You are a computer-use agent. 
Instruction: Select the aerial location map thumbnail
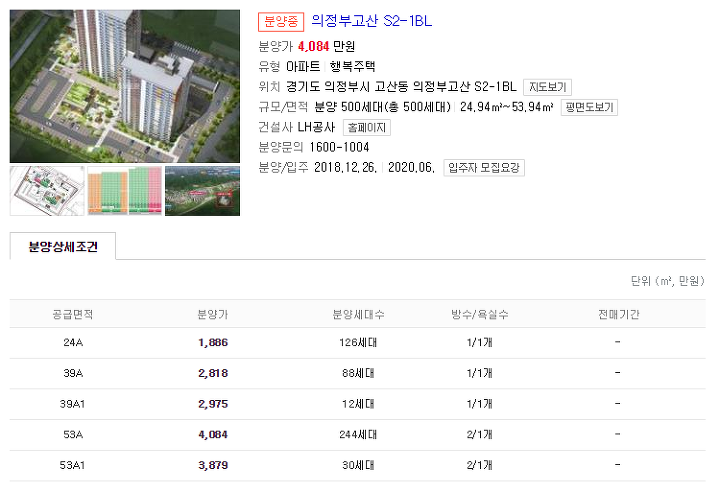point(202,191)
